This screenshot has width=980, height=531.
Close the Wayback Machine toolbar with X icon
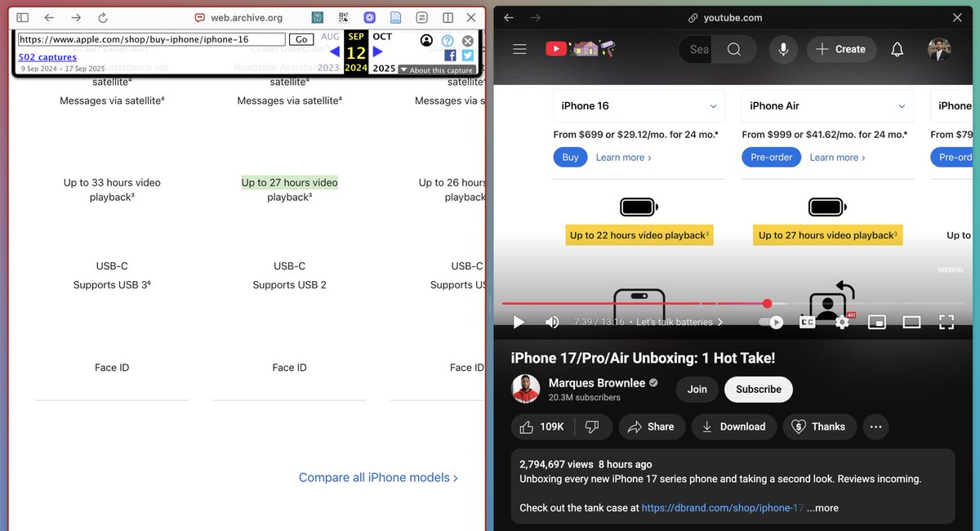(468, 40)
